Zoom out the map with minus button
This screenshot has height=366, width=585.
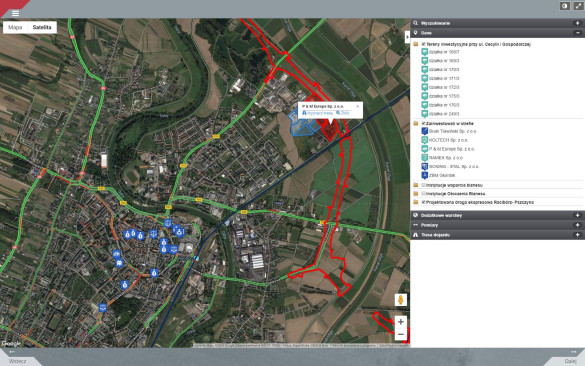pos(401,334)
